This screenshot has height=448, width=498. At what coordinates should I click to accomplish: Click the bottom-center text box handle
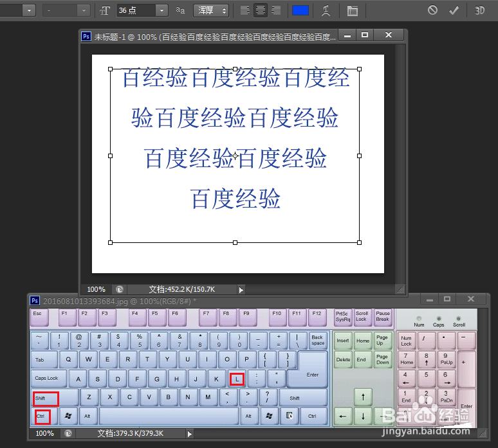(235, 242)
